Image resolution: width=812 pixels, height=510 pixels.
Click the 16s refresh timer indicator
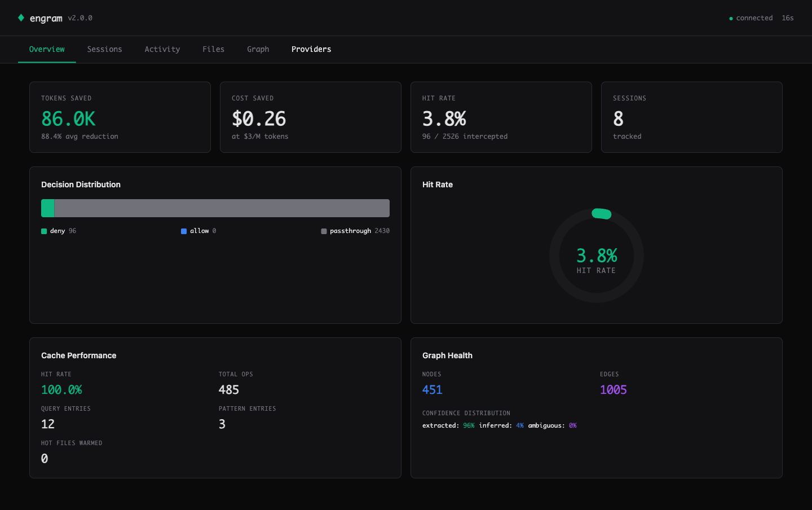(x=787, y=17)
